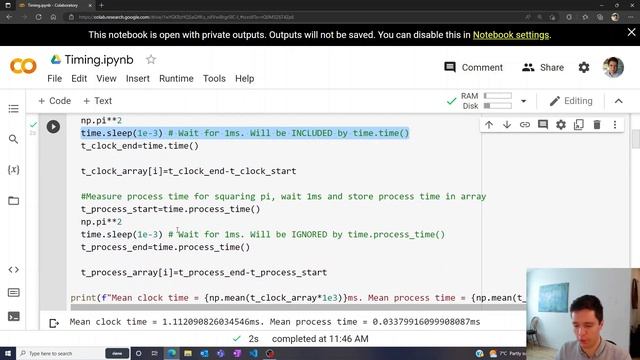Viewport: 640px width, 360px height.
Task: Clear output icon beside the result line
Action: click(x=54, y=323)
